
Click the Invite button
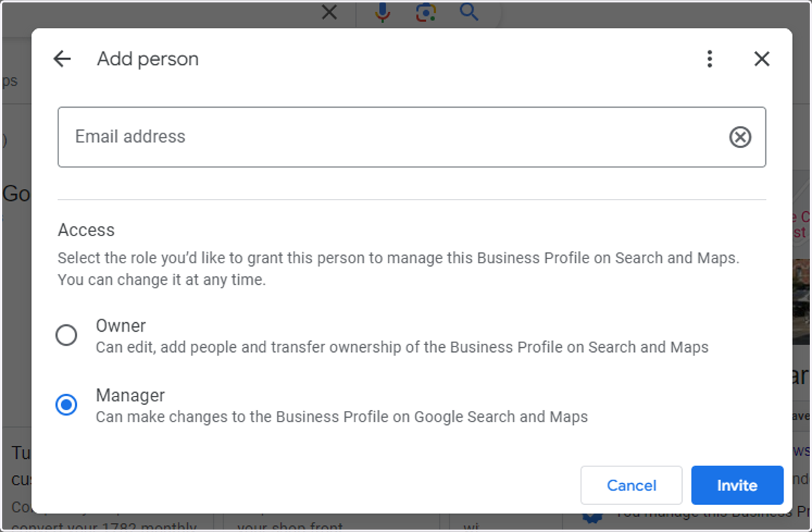pos(737,485)
